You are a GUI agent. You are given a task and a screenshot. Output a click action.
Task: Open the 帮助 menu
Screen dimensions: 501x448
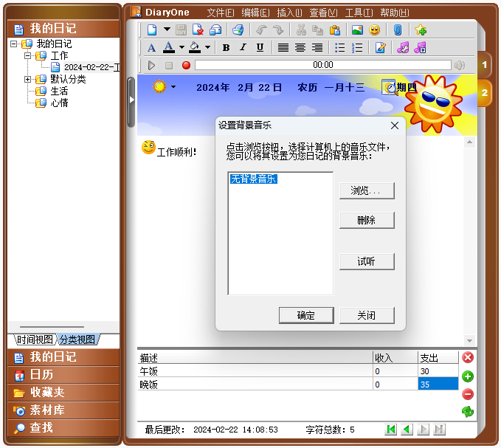coord(395,13)
